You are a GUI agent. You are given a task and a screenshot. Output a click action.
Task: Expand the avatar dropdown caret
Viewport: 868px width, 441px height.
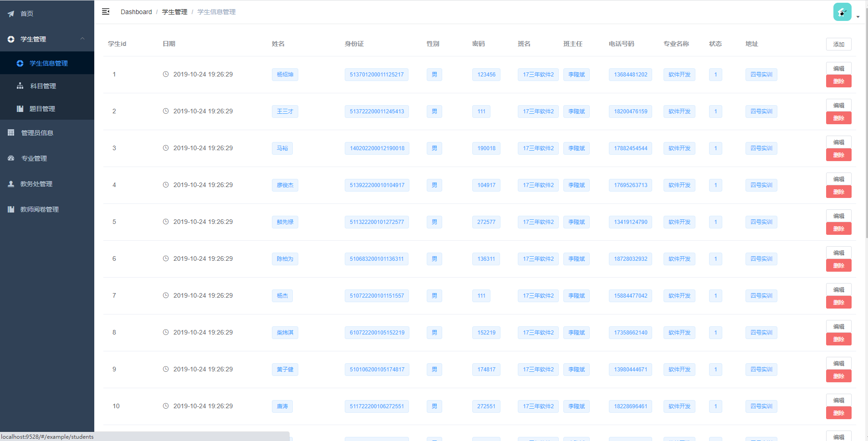(x=858, y=17)
